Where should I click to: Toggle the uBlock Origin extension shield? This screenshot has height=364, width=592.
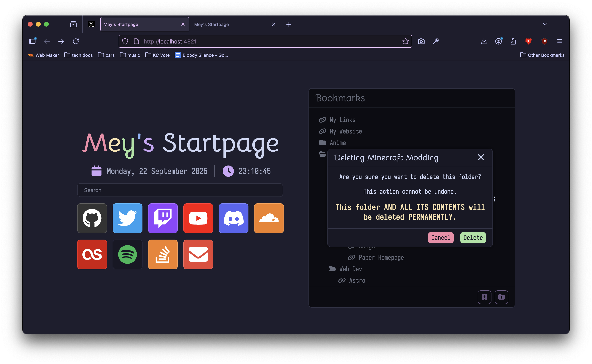(x=544, y=41)
